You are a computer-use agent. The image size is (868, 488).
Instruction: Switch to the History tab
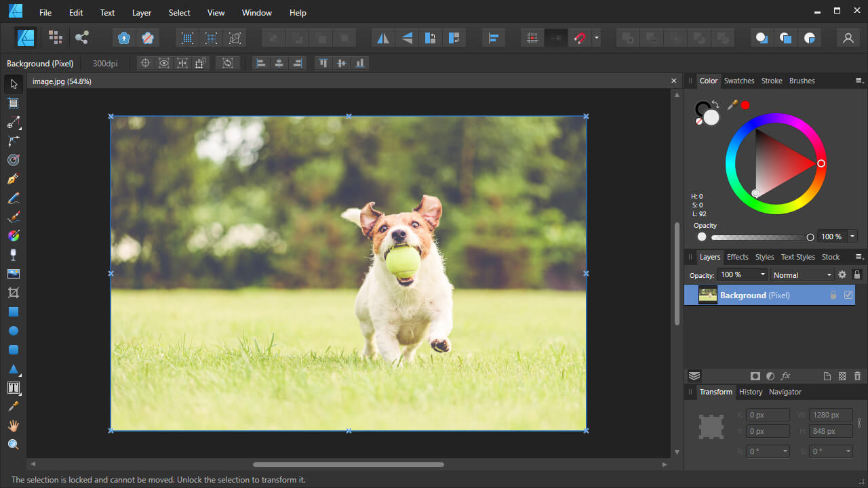click(x=751, y=392)
